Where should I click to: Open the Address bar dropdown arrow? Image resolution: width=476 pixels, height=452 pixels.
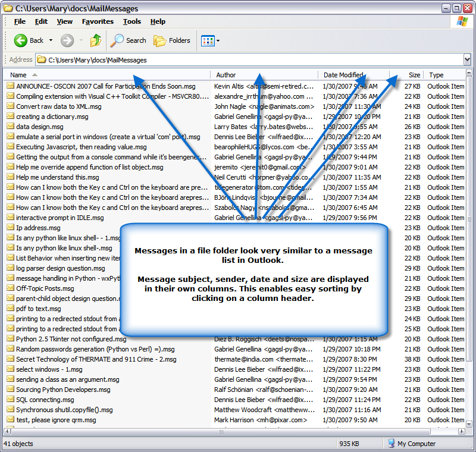click(467, 59)
